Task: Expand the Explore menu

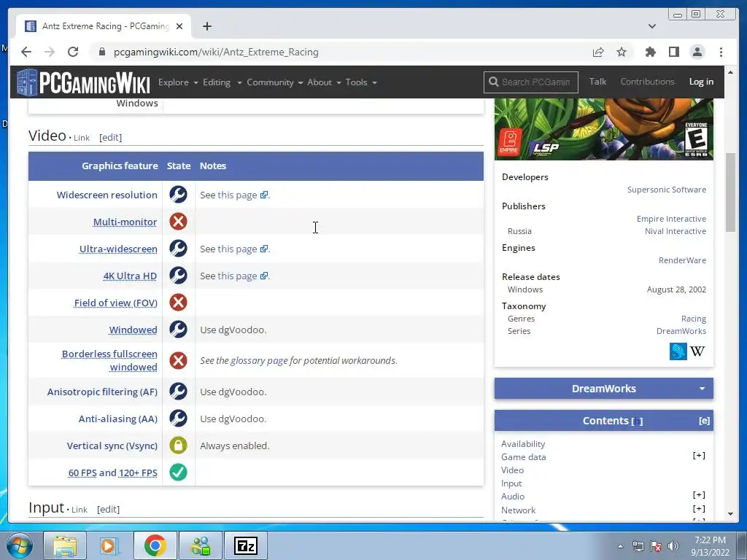Action: coord(178,82)
